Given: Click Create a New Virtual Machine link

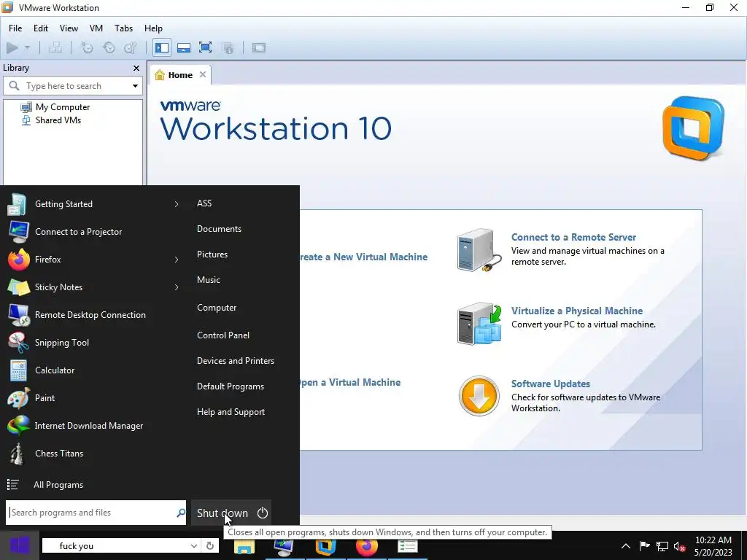Looking at the screenshot, I should (363, 257).
